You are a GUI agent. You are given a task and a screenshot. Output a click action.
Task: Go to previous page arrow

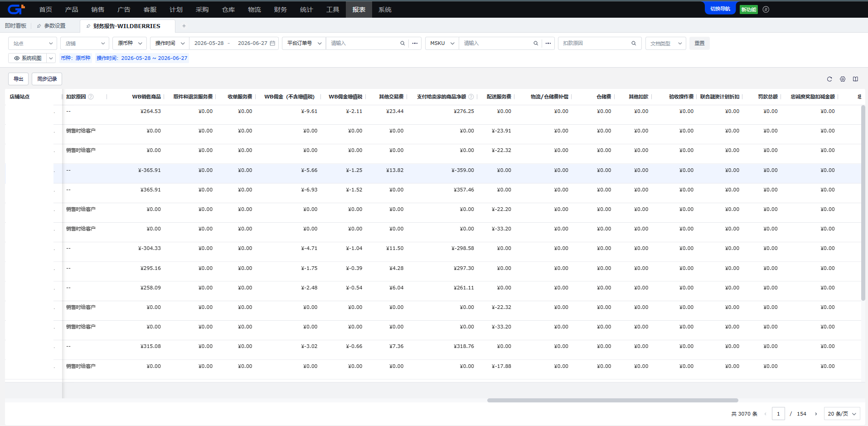pyautogui.click(x=766, y=414)
